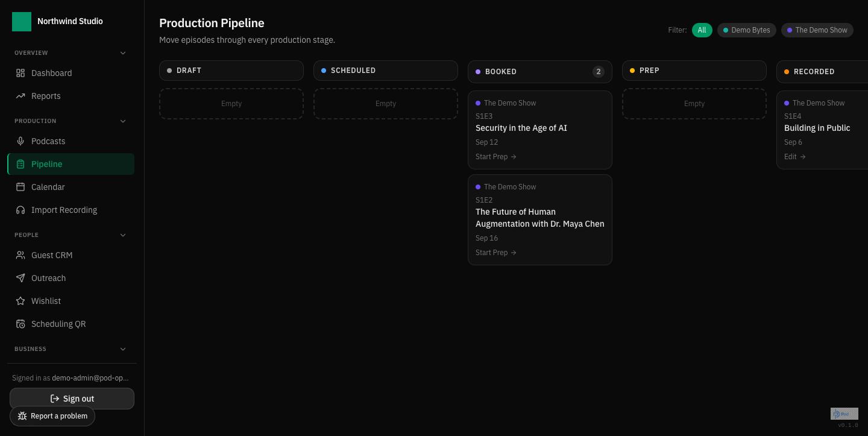The width and height of the screenshot is (868, 436).
Task: Open Podcasts in the sidebar
Action: point(71,141)
